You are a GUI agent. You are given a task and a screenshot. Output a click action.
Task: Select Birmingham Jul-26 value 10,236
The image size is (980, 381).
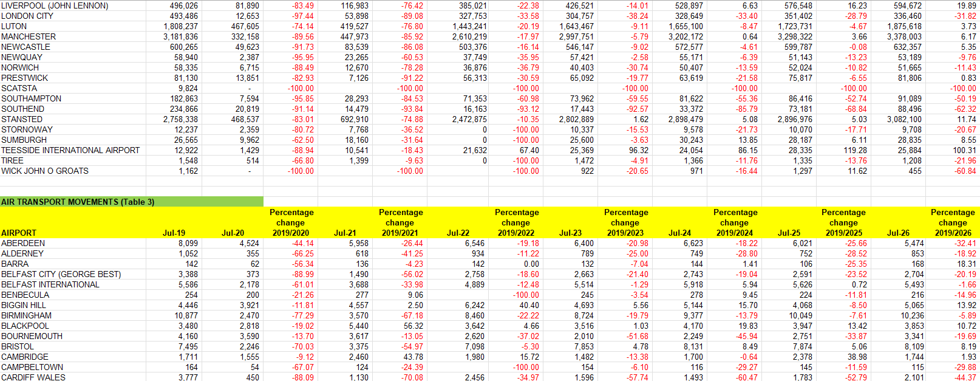point(913,315)
